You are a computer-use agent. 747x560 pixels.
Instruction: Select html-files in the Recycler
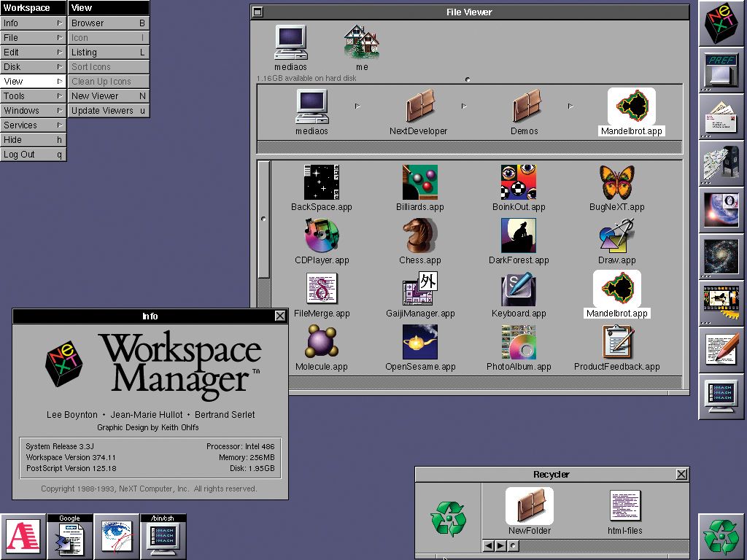click(625, 506)
